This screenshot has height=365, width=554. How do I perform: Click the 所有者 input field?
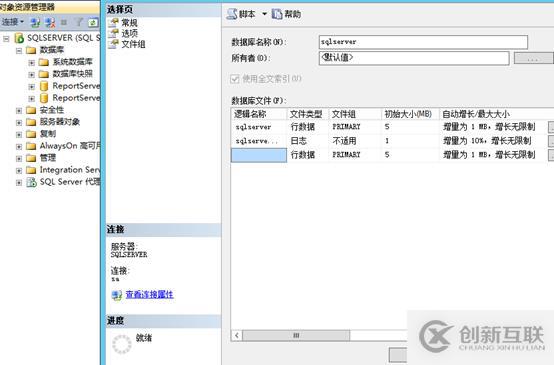point(414,58)
